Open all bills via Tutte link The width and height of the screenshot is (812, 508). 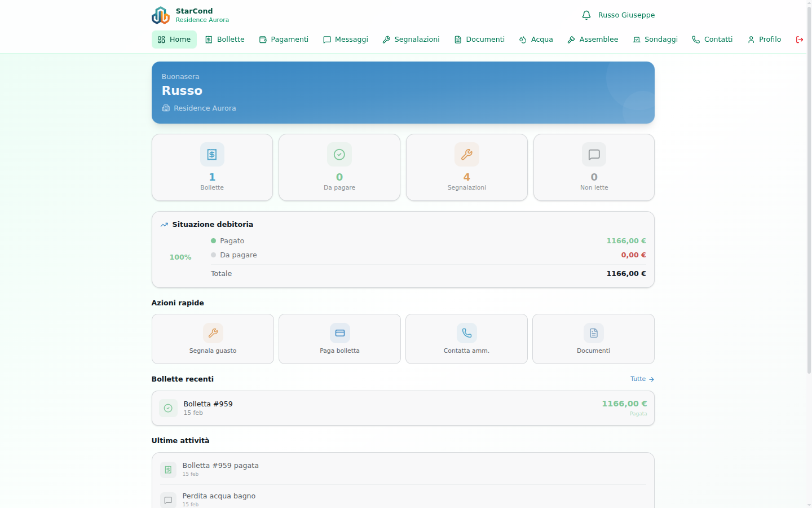click(x=642, y=379)
